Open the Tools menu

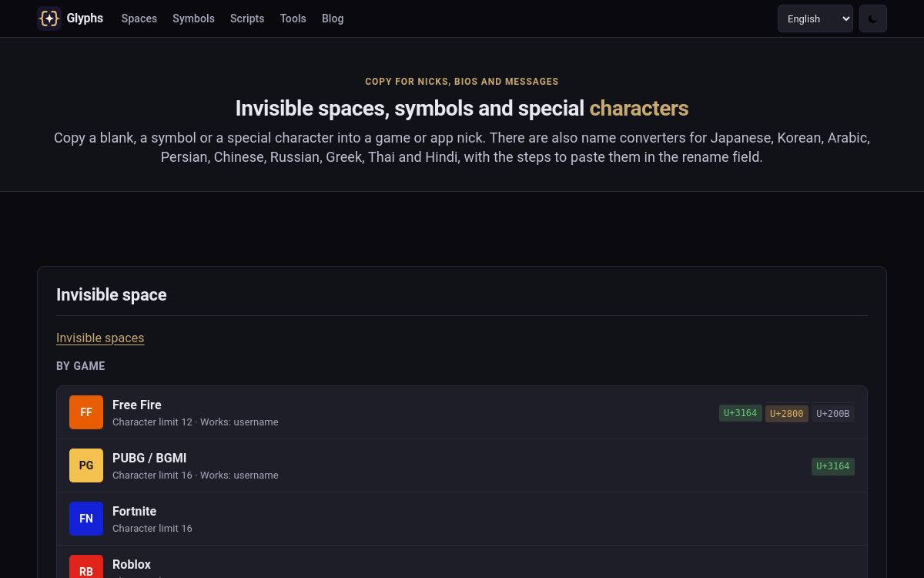[293, 18]
